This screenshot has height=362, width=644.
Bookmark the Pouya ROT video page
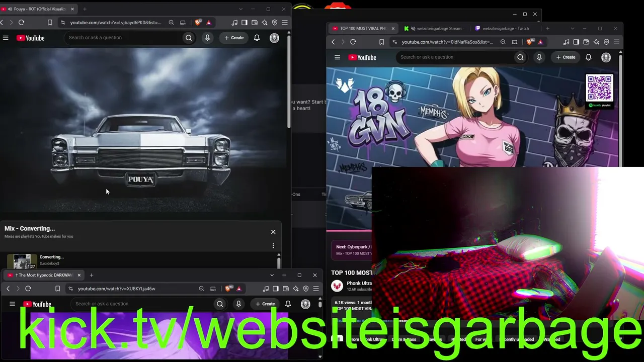pos(50,22)
